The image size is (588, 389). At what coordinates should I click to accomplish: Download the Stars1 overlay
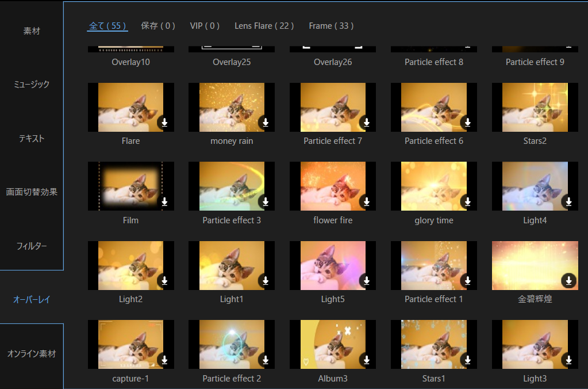(468, 360)
